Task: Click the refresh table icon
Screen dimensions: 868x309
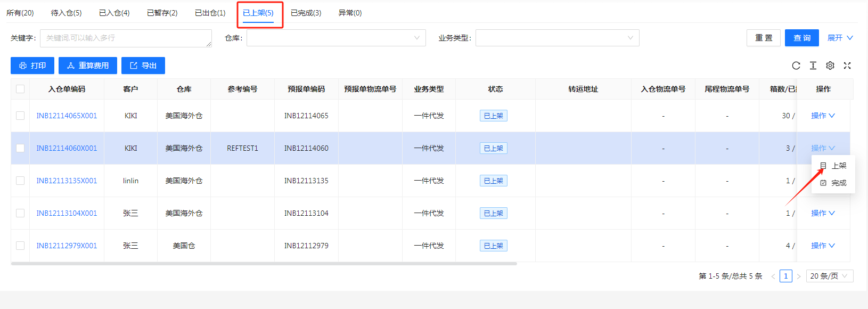Action: 796,66
